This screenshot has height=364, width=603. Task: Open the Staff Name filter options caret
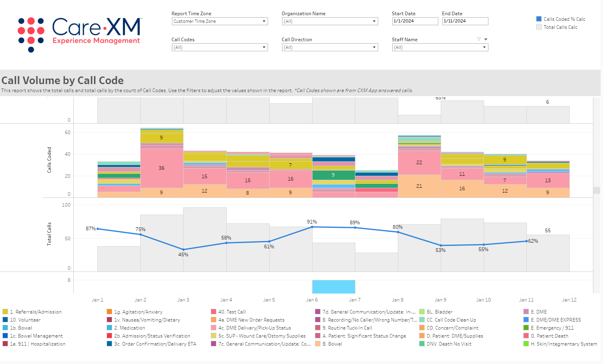tap(486, 39)
